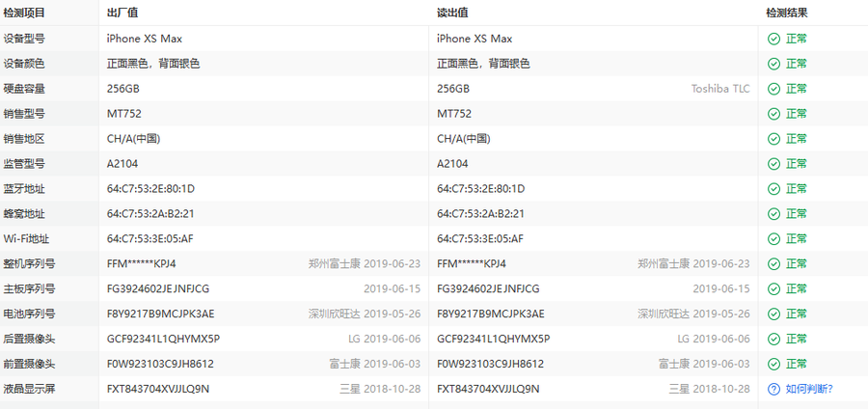Click the 读出值 column header

tap(453, 13)
